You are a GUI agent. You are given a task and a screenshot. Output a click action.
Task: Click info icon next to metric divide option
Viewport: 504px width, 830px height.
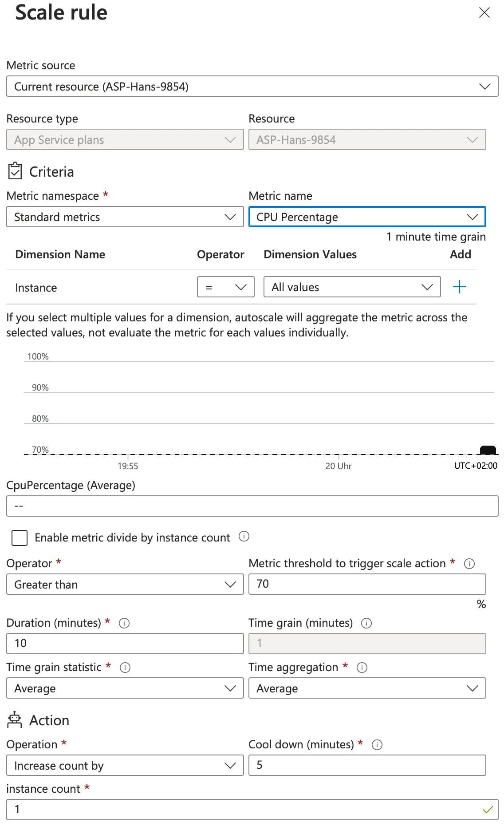(x=244, y=537)
